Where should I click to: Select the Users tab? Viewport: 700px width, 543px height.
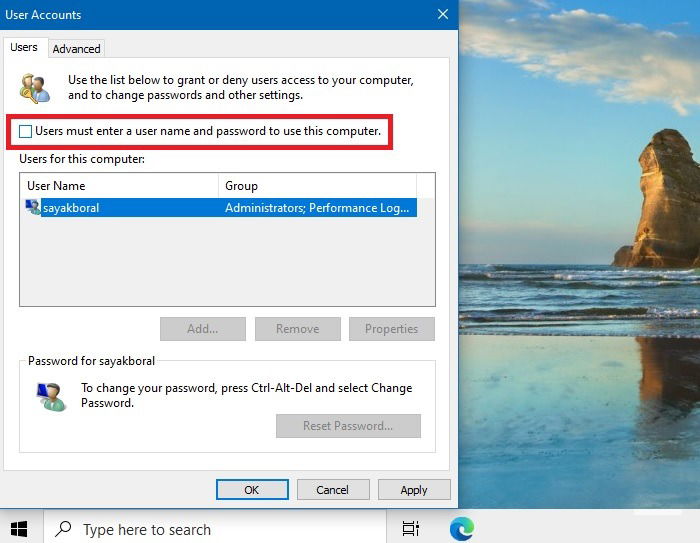[24, 47]
